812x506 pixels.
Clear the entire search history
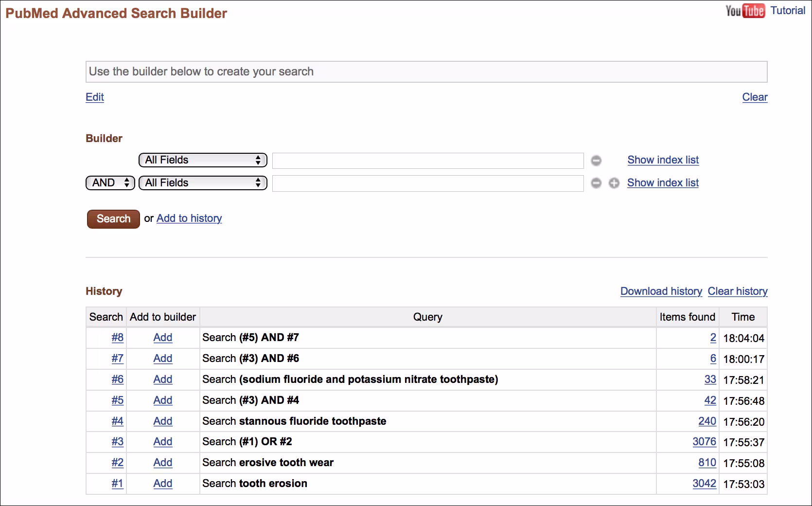coord(737,291)
